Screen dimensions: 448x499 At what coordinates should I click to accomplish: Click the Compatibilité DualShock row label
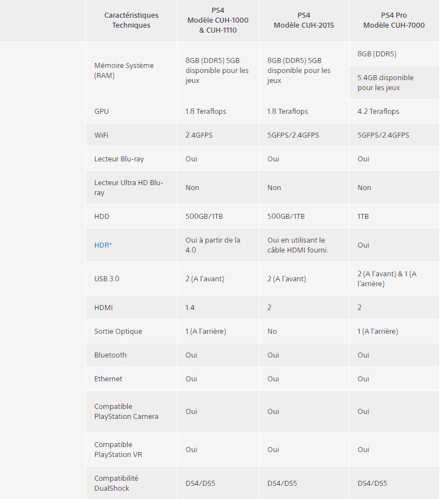(116, 483)
